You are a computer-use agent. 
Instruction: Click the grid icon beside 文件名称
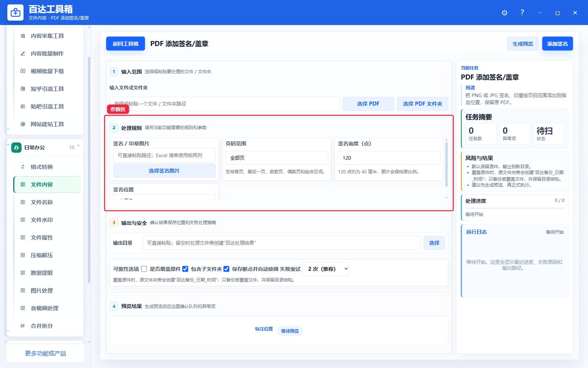pos(23,202)
